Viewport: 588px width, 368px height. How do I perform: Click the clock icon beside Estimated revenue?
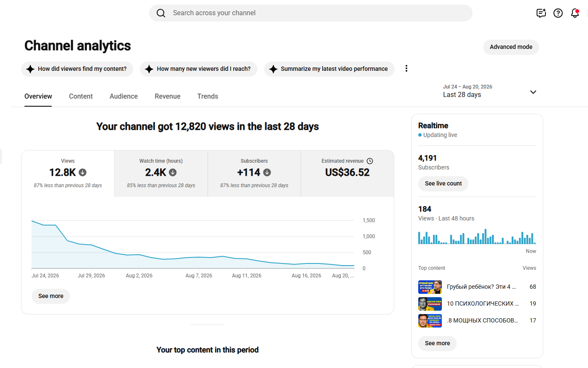[370, 161]
